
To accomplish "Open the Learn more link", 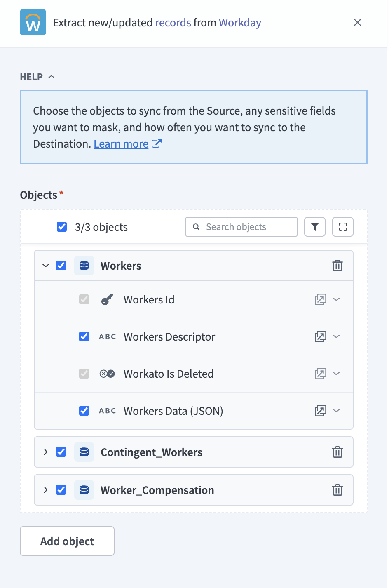I will click(x=121, y=144).
